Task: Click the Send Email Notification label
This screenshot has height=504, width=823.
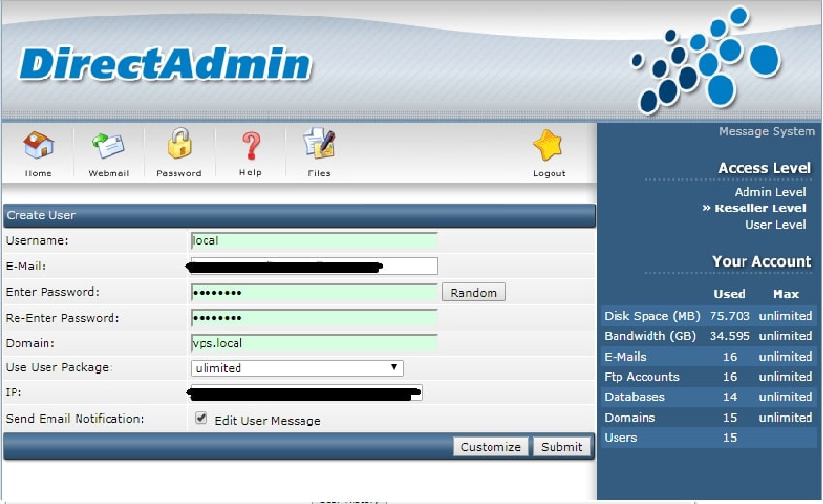Action: [x=75, y=419]
